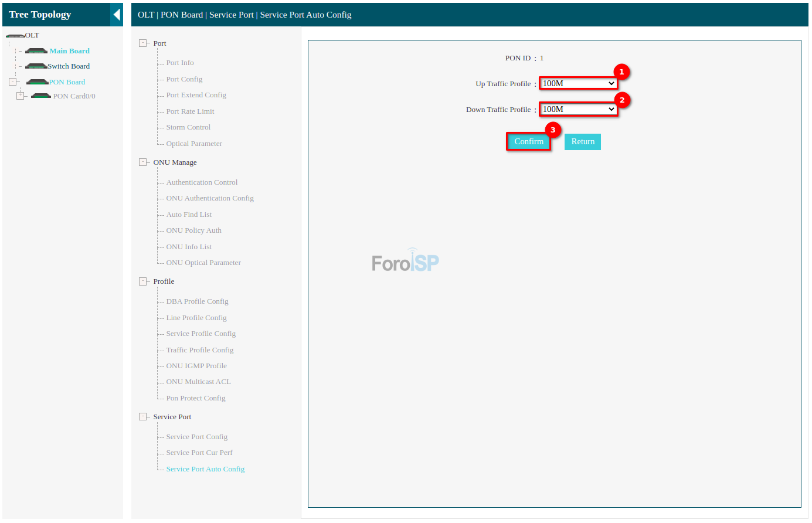
Task: Collapse the Tree Topology panel arrow
Action: click(x=117, y=15)
